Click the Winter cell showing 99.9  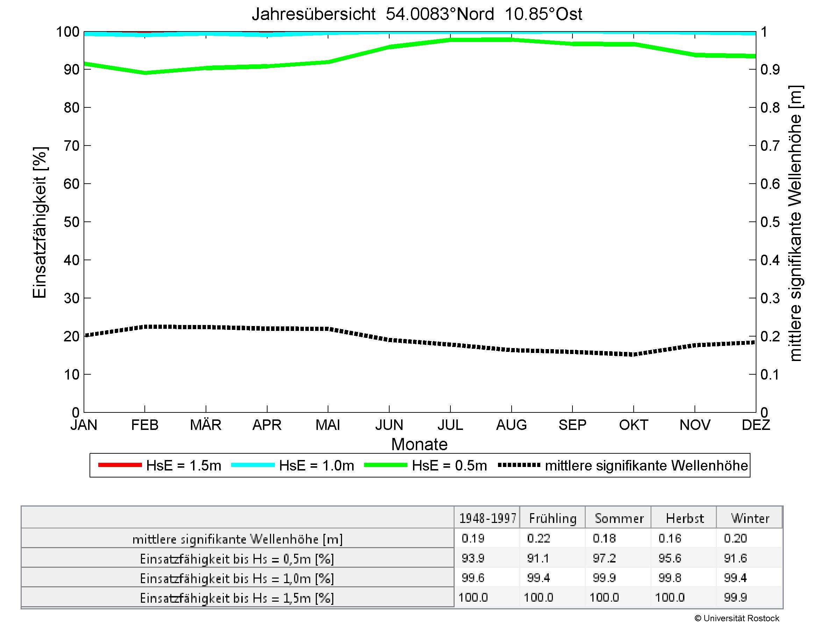click(x=735, y=598)
